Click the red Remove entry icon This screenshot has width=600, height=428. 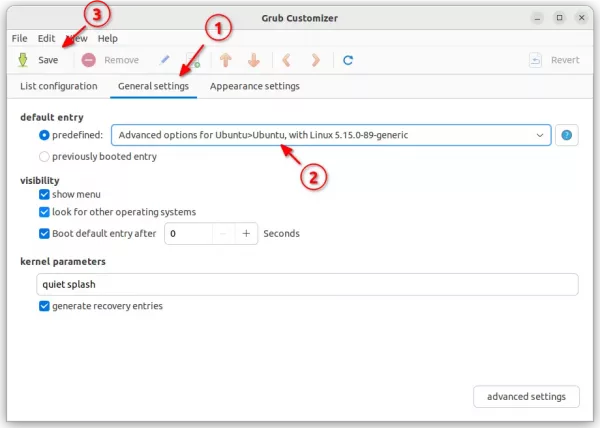tap(88, 60)
